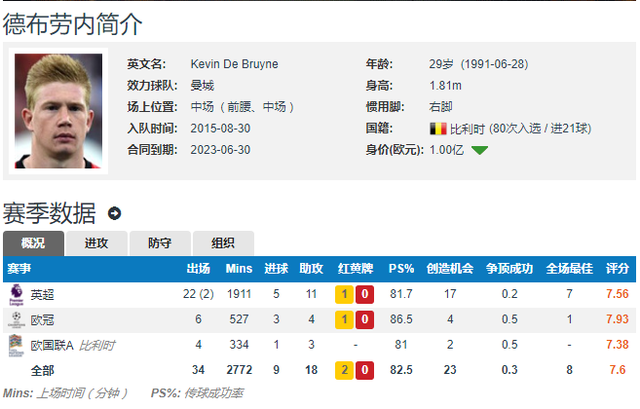The height and width of the screenshot is (409, 640).
Task: Click the Premier League logo icon
Action: click(16, 294)
